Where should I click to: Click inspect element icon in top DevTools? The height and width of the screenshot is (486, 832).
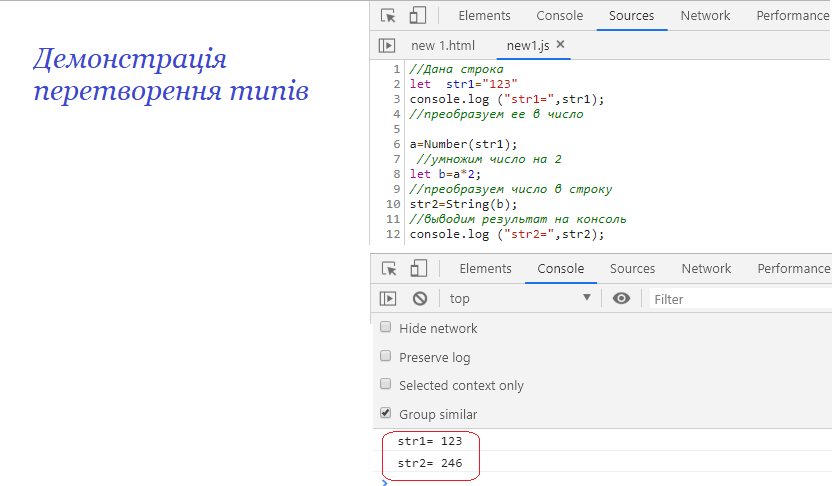click(x=388, y=16)
